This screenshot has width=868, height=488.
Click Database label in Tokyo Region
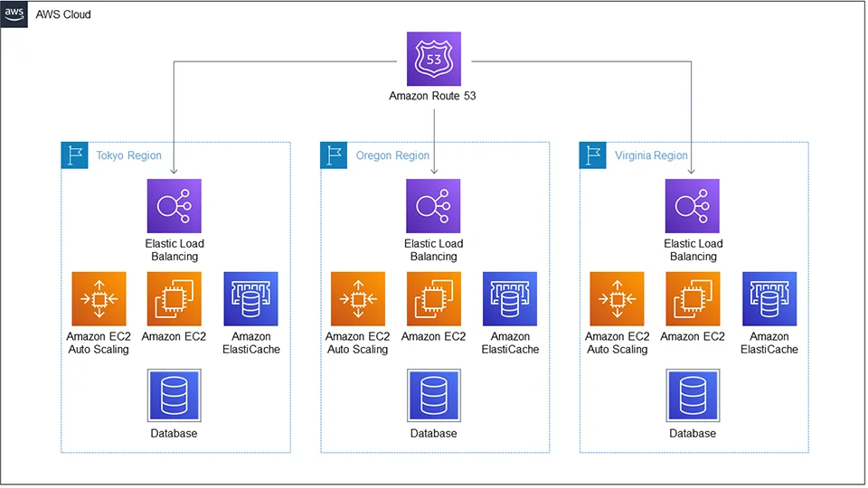174,433
